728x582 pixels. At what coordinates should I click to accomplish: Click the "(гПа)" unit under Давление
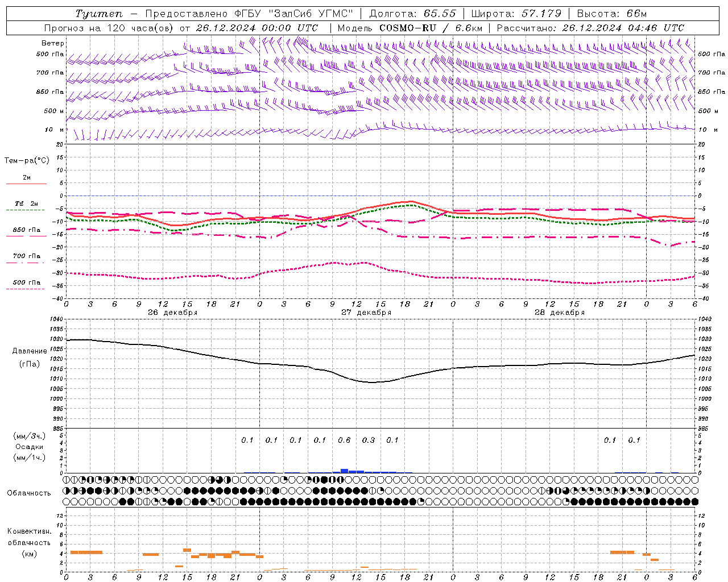[x=30, y=364]
